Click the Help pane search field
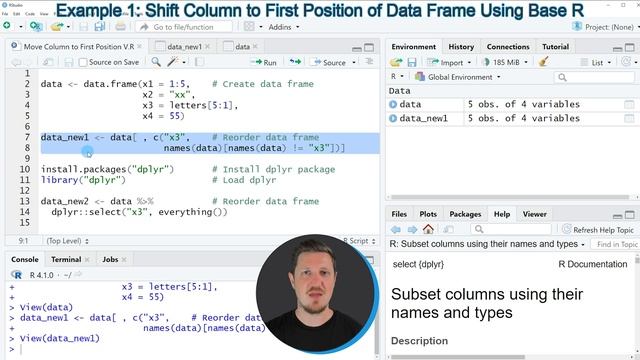 point(511,229)
